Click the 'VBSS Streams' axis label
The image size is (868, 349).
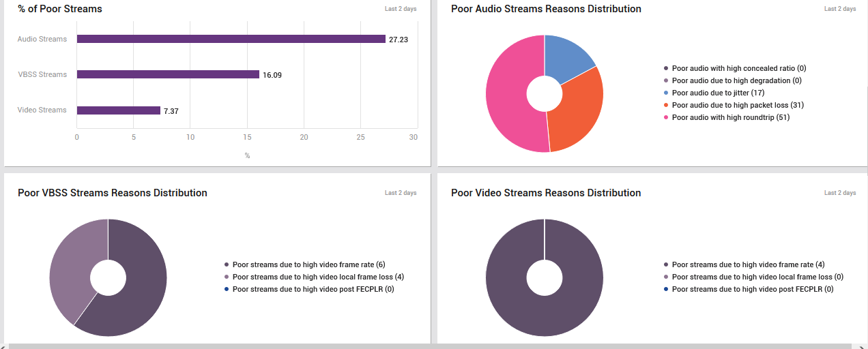(42, 74)
